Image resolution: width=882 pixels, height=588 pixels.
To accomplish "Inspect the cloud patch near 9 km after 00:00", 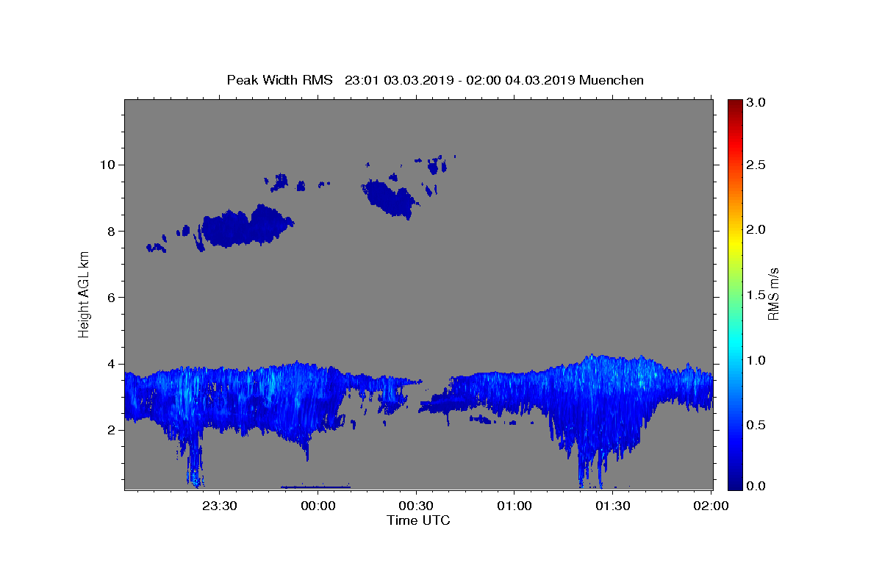I will [390, 198].
